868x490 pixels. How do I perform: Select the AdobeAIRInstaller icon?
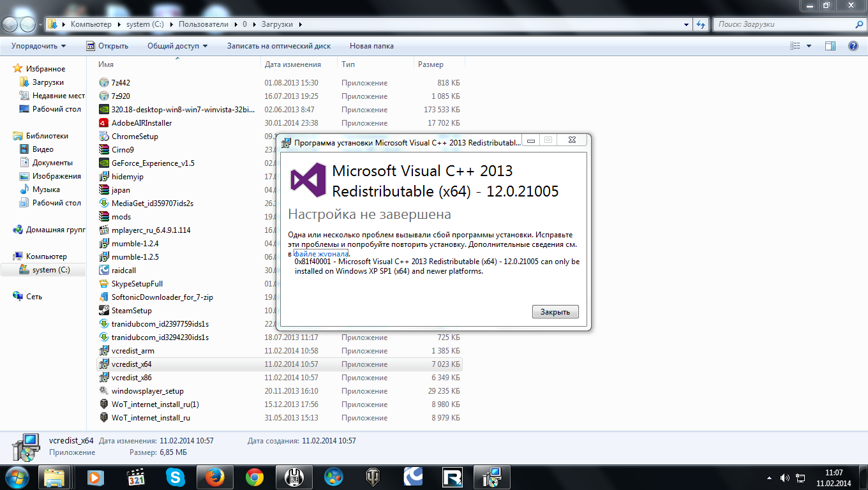coord(105,122)
